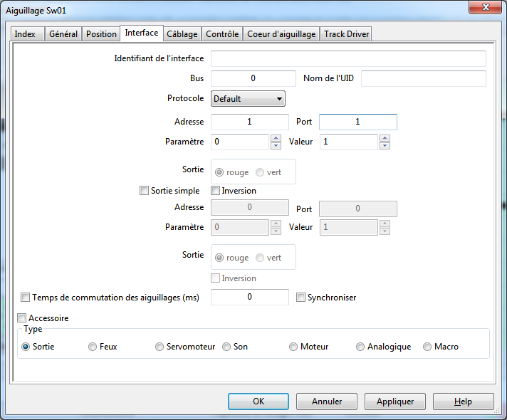Decrease the Valeur field with down arrow
The image size is (507, 420).
[385, 146]
